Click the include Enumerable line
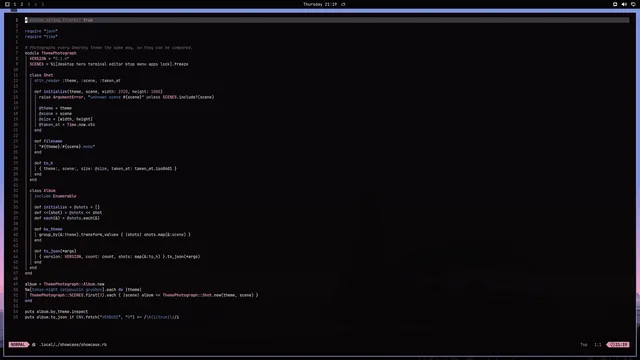This screenshot has width=640, height=360. [x=55, y=196]
